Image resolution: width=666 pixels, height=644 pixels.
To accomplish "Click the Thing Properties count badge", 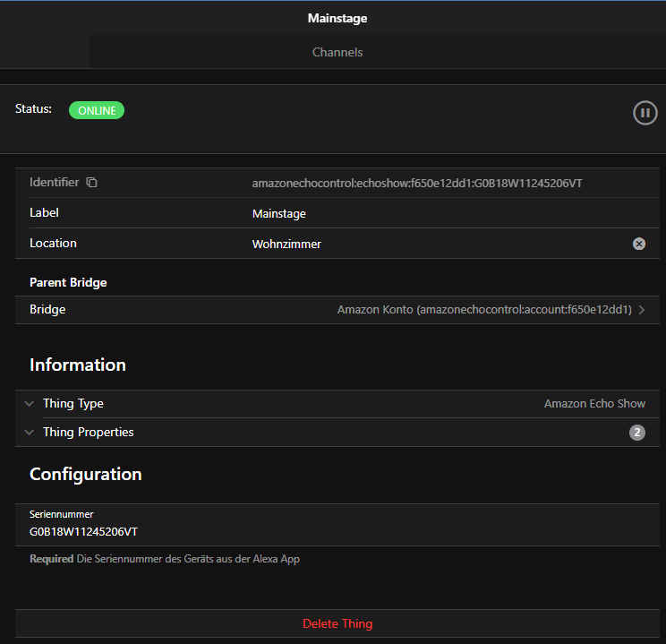I will (x=636, y=433).
